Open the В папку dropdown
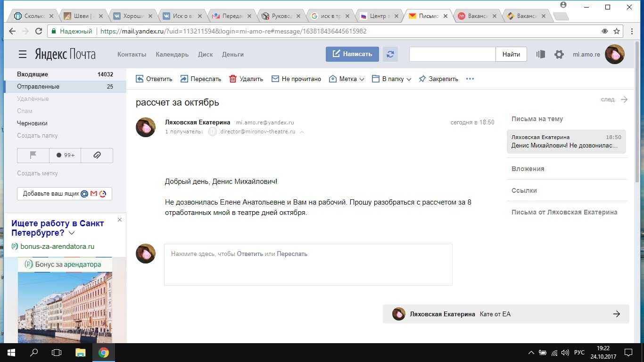Screen dimensions: 644x362 point(392,79)
